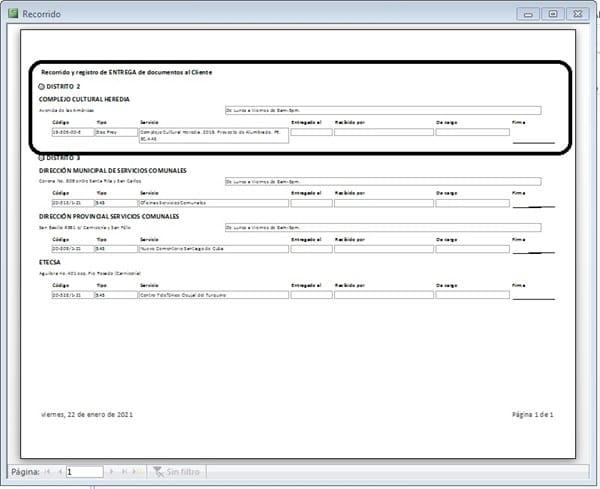Go to the first page

(48, 470)
